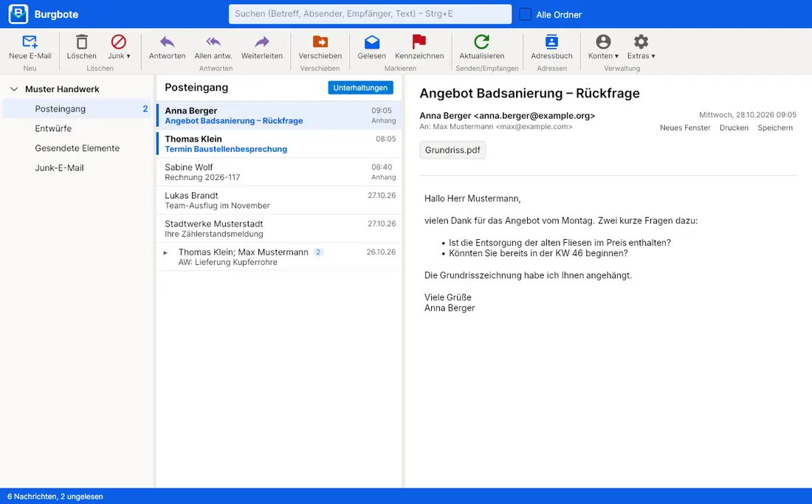Click the Antworten reply arrow icon
Image resolution: width=812 pixels, height=504 pixels.
(168, 42)
